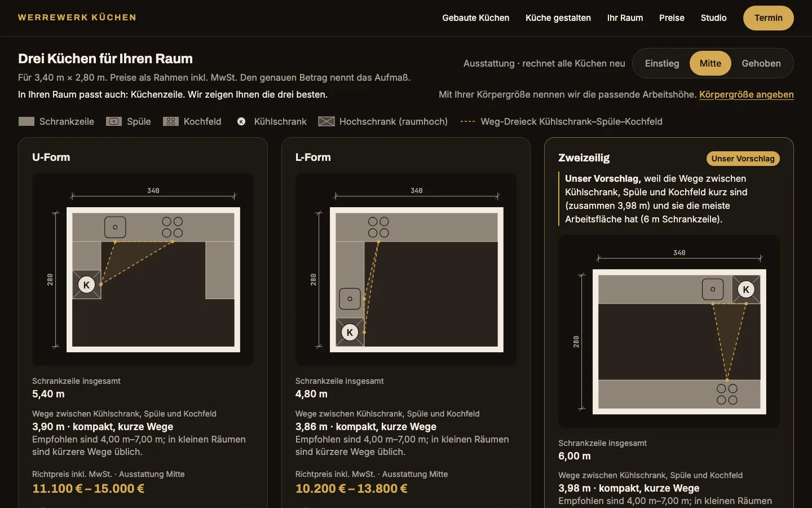Follow the Körpergröße angeben link
812x508 pixels.
(747, 94)
